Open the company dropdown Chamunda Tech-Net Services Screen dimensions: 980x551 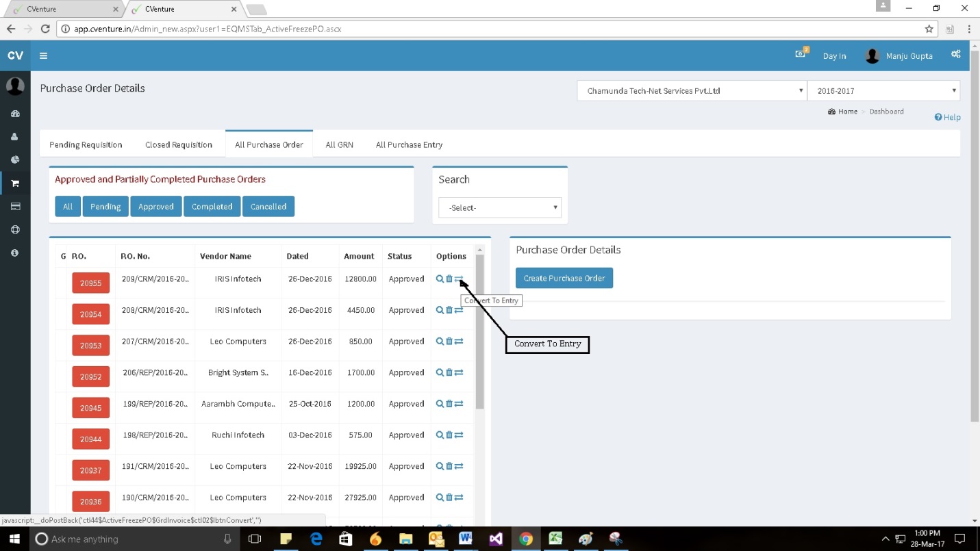692,90
